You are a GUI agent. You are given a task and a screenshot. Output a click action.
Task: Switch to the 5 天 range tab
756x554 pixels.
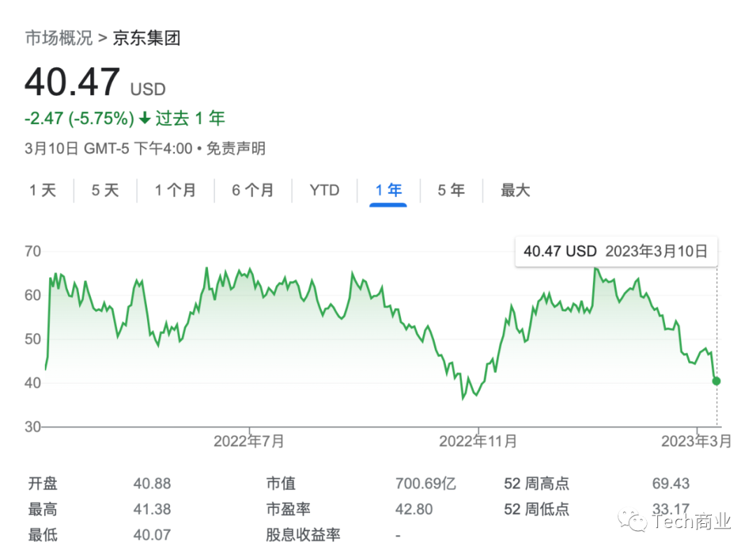pyautogui.click(x=105, y=190)
